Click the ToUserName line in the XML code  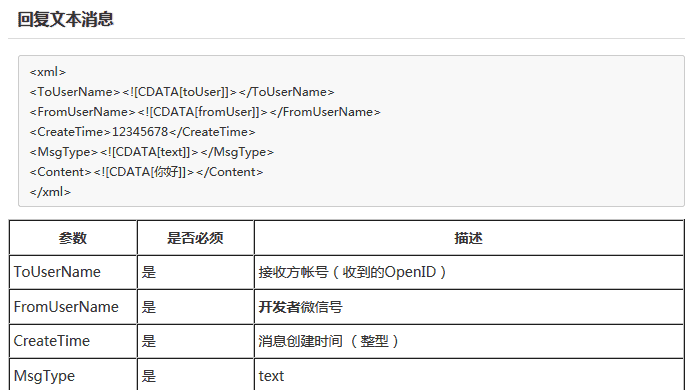click(x=182, y=92)
